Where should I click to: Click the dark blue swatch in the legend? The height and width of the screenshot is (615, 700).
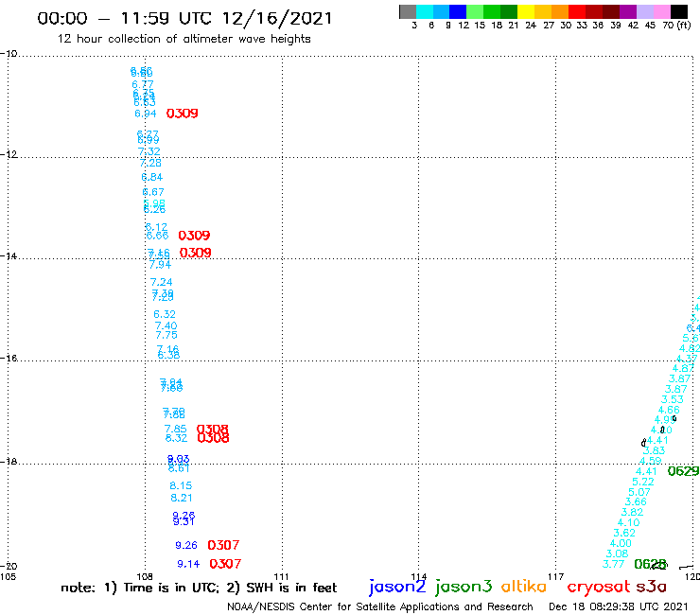pyautogui.click(x=458, y=11)
